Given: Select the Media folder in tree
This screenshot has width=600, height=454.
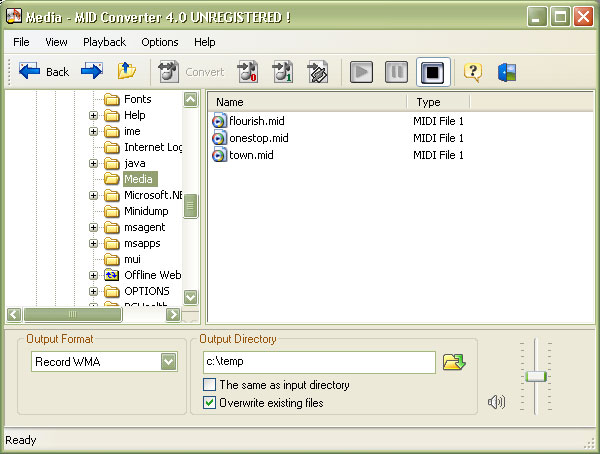Looking at the screenshot, I should (139, 179).
